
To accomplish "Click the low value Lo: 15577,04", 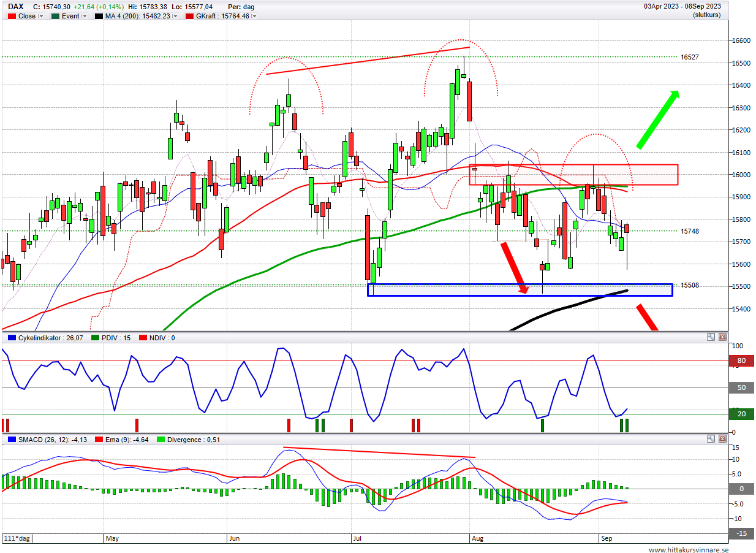I will (x=192, y=7).
